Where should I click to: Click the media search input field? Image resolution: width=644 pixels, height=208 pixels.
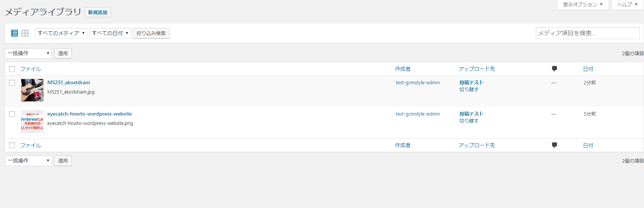tap(587, 33)
